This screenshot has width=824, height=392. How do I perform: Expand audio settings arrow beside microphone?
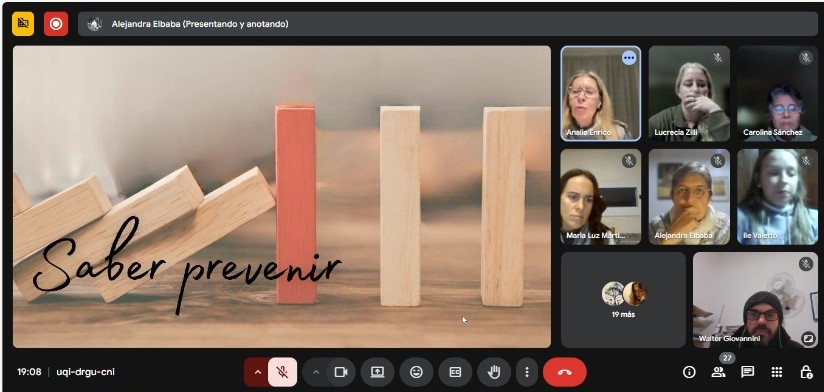[258, 372]
